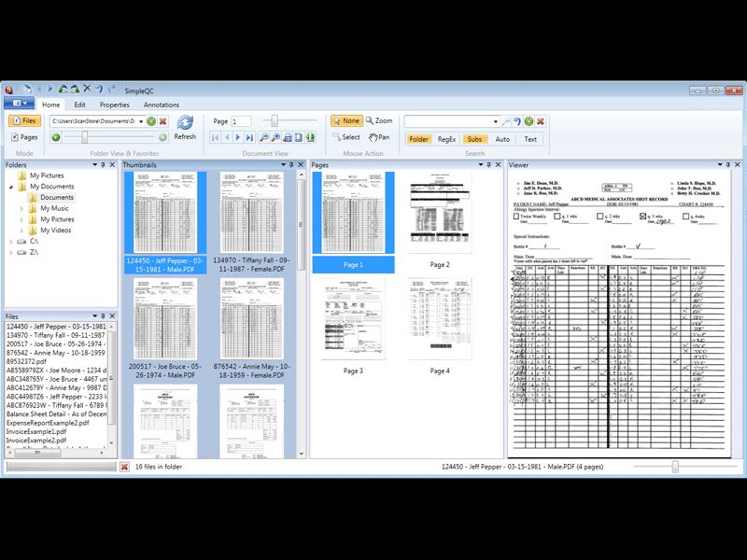This screenshot has width=747, height=560.
Task: Toggle Files mode
Action: click(25, 121)
